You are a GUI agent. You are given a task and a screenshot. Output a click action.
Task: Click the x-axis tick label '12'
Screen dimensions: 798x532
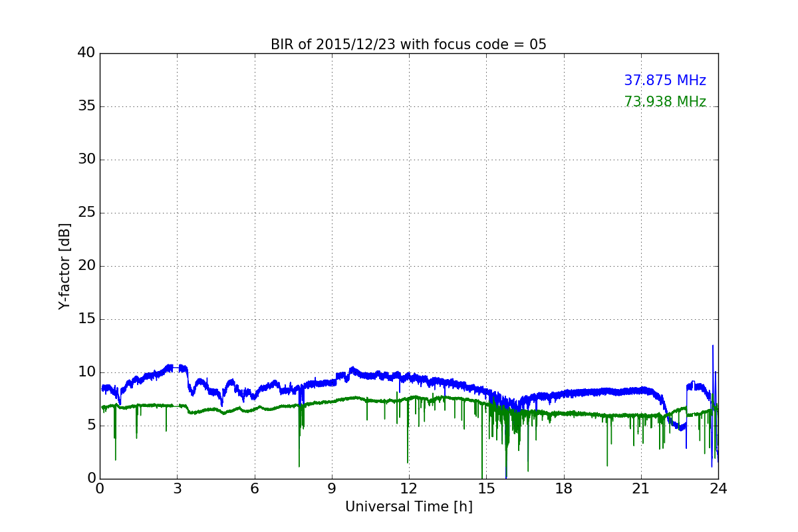pos(409,489)
